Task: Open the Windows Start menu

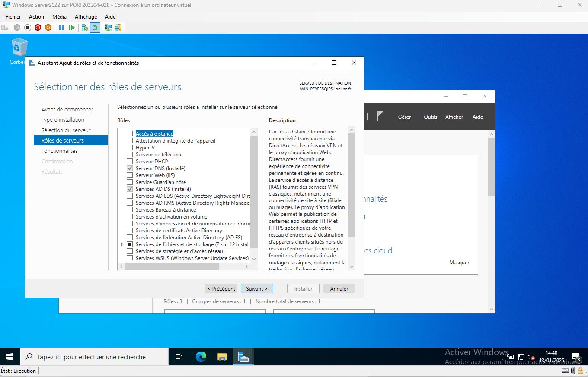Action: (10, 357)
